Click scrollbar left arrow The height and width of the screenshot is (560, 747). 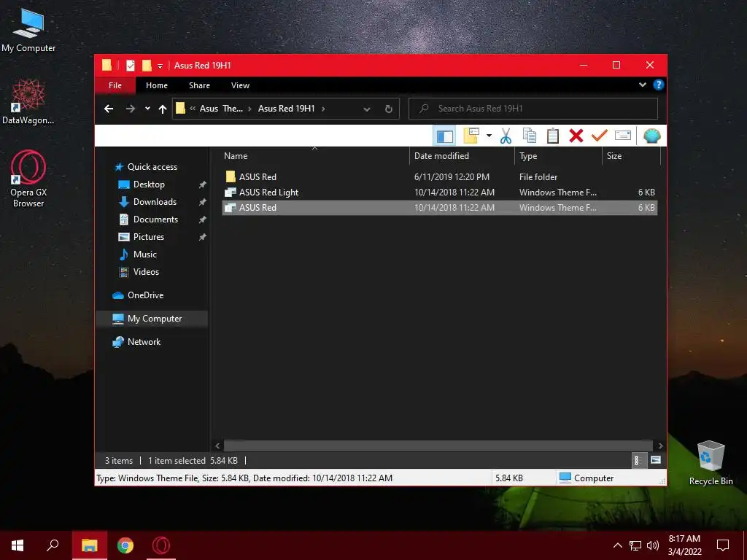[217, 446]
